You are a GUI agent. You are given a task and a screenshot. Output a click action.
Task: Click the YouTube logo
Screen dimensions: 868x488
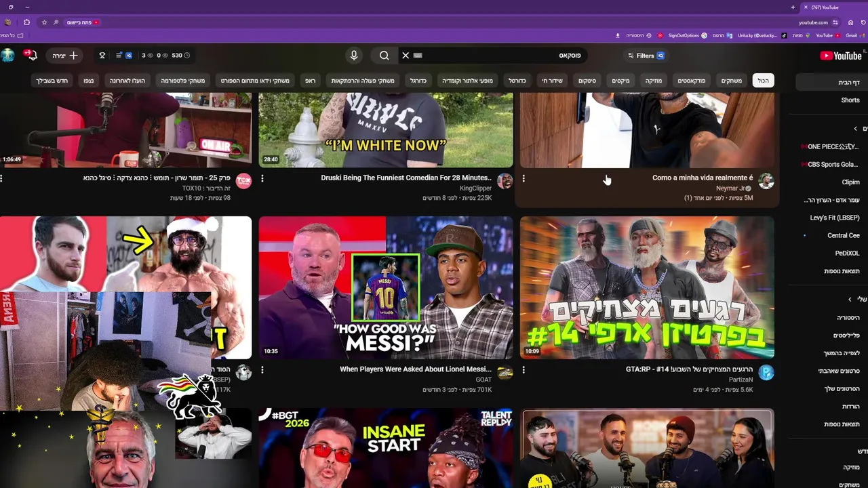841,56
